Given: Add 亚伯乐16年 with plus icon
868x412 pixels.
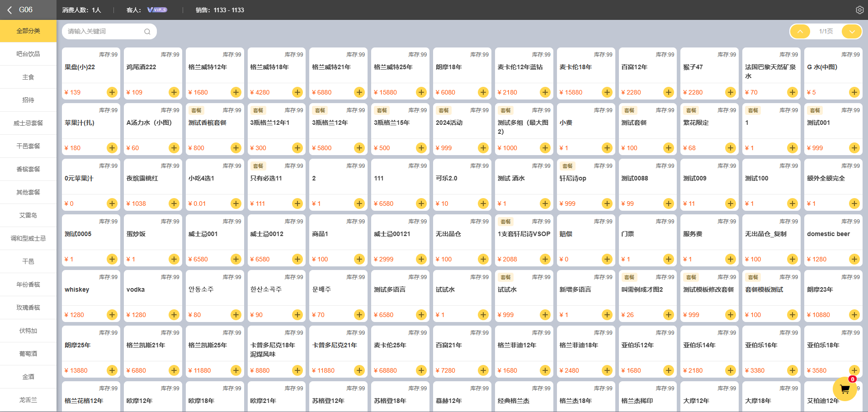Looking at the screenshot, I should point(793,370).
